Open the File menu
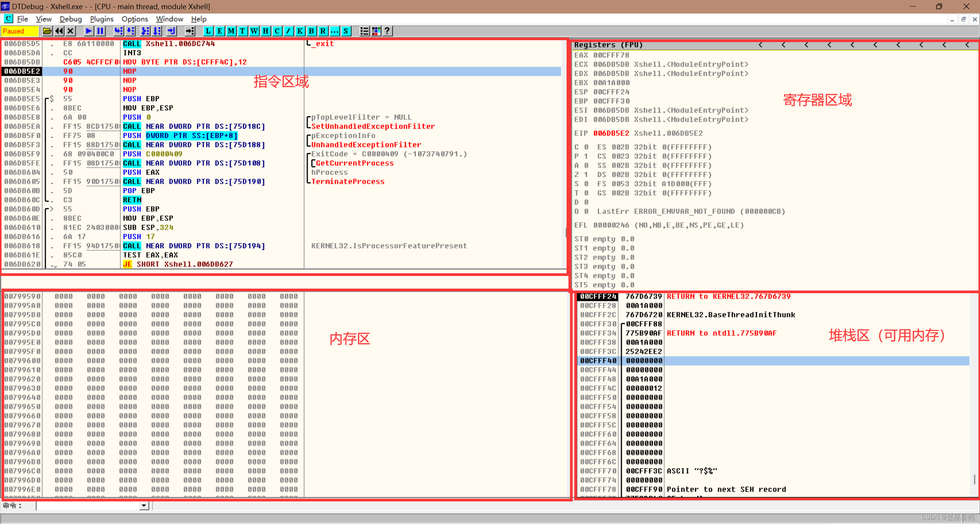The image size is (980, 524). tap(23, 19)
